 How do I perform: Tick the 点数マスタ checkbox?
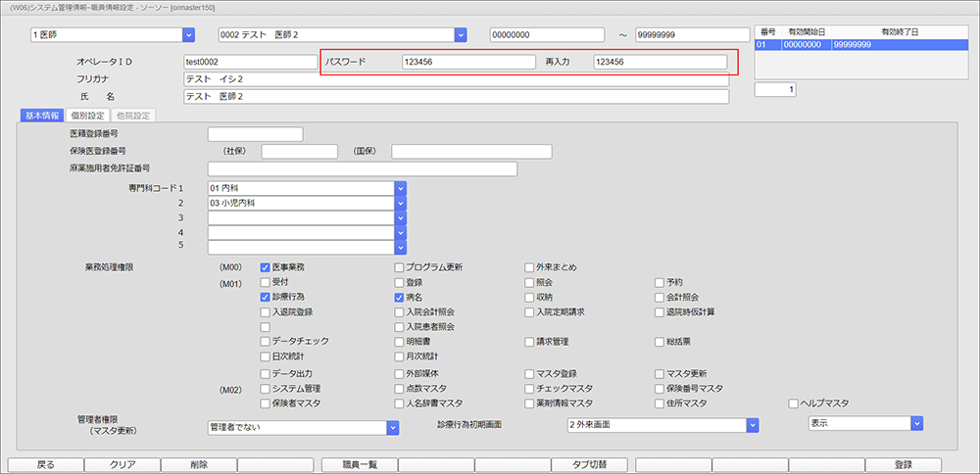pos(400,389)
